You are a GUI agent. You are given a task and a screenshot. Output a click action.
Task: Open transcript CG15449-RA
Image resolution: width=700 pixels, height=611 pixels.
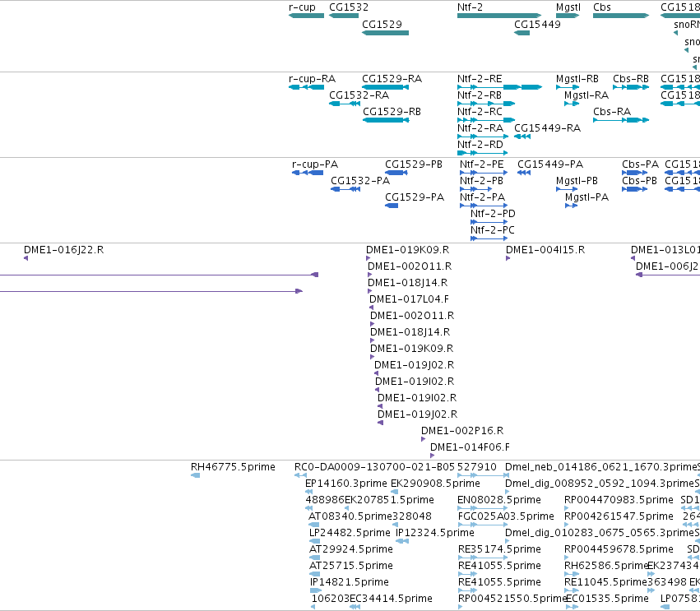click(522, 137)
